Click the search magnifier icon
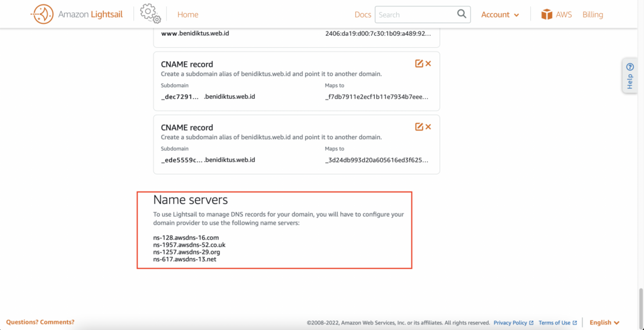 462,14
